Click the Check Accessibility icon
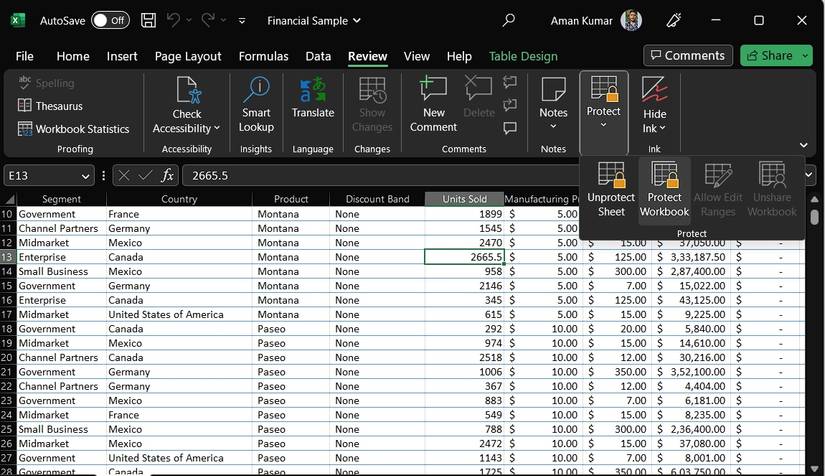This screenshot has height=476, width=825. pos(187,92)
